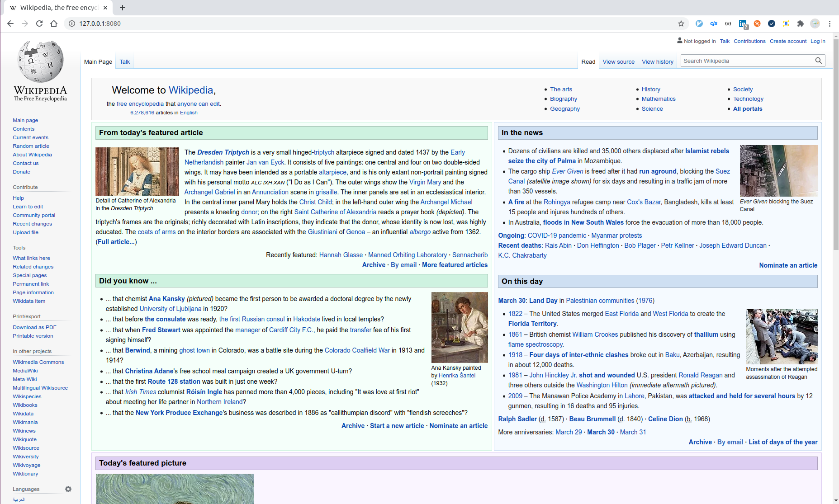This screenshot has width=839, height=504.
Task: Open Recent changes sidebar link
Action: 32,224
